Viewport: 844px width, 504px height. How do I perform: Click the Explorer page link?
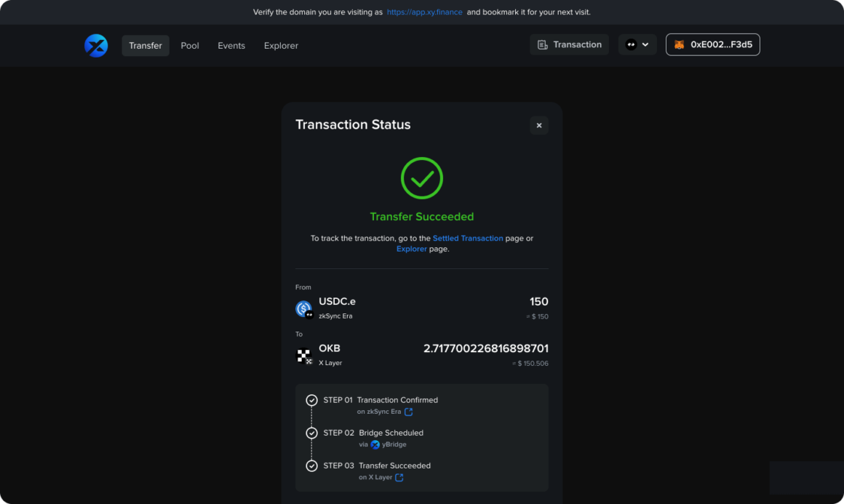(411, 249)
